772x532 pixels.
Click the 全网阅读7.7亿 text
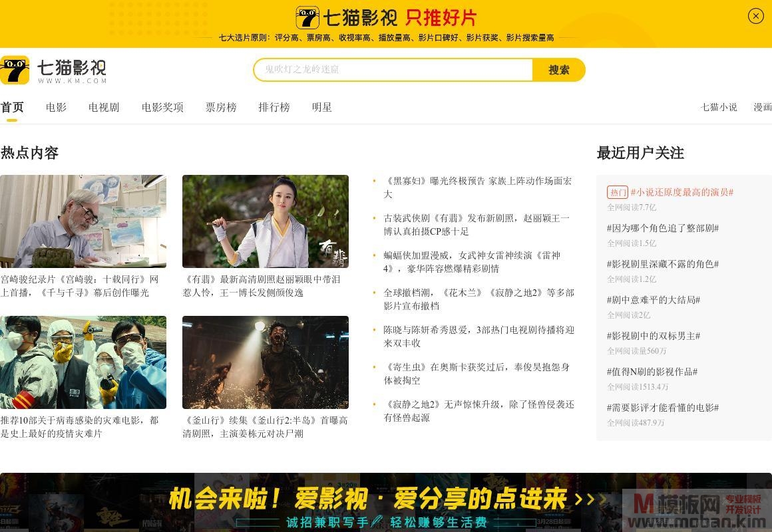[632, 207]
